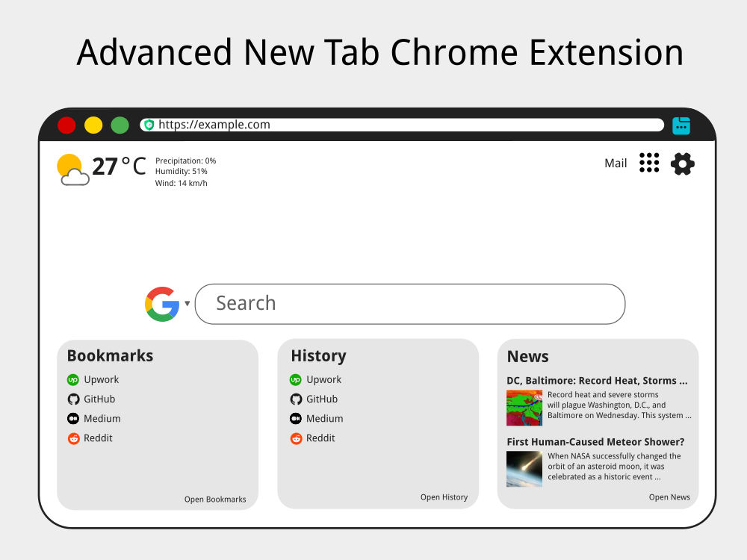Image resolution: width=747 pixels, height=560 pixels.
Task: Click the 27 °C temperature reading
Action: point(119,167)
